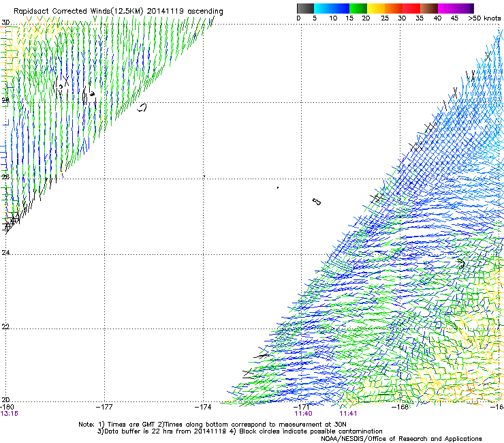
Task: Click the purple time label '11:41'
Action: (348, 414)
